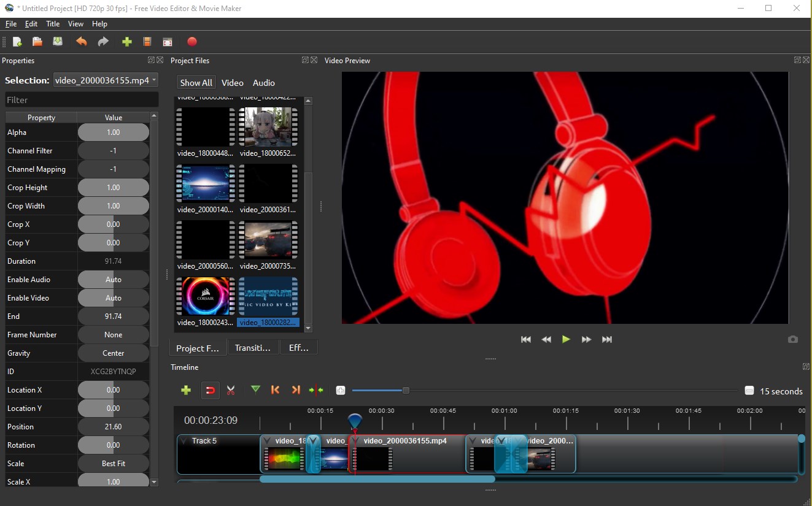This screenshot has width=812, height=506.
Task: Select the razor scissors tool in timeline
Action: click(231, 390)
